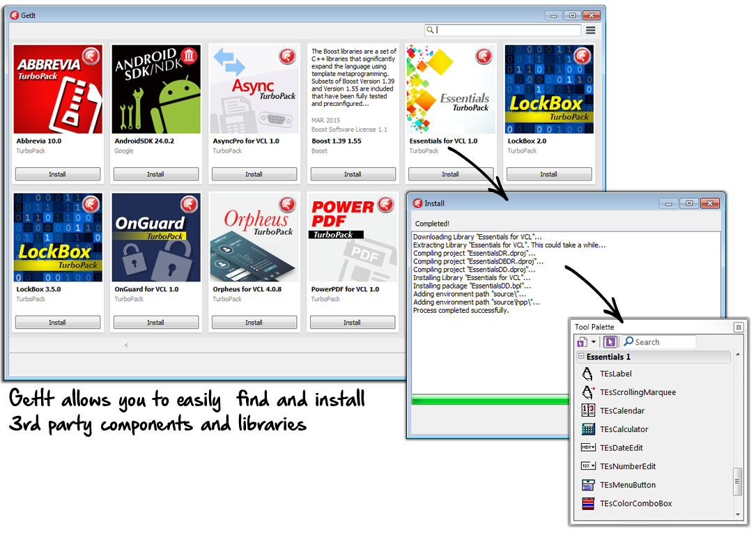The width and height of the screenshot is (756, 533).
Task: Click the Install window progress bar
Action: (x=491, y=400)
